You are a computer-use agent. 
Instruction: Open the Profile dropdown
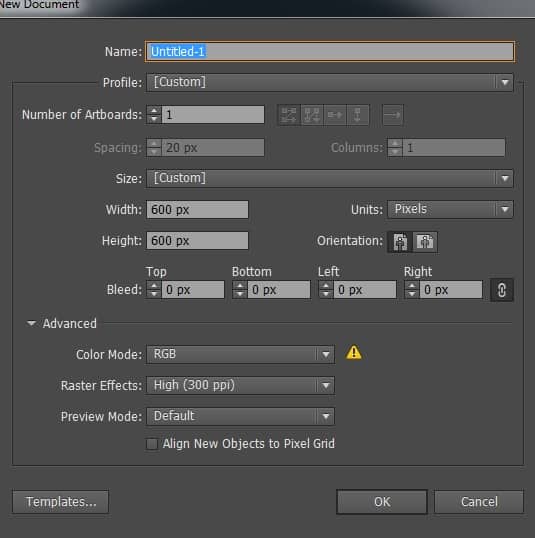(x=330, y=82)
